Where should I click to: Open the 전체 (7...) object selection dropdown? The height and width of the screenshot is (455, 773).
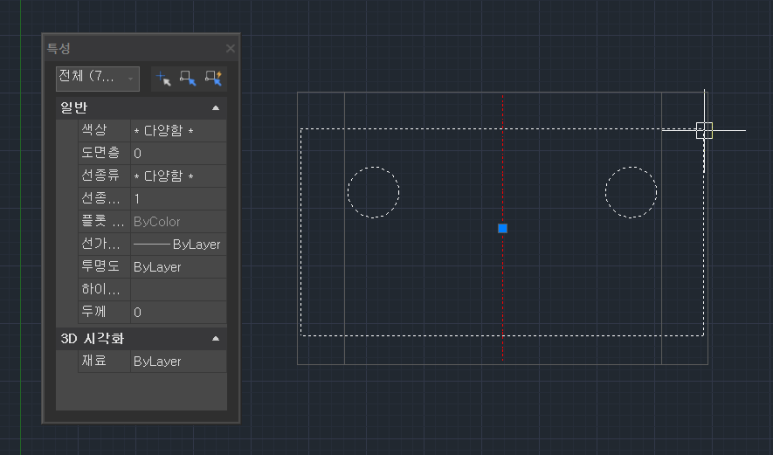[x=97, y=77]
